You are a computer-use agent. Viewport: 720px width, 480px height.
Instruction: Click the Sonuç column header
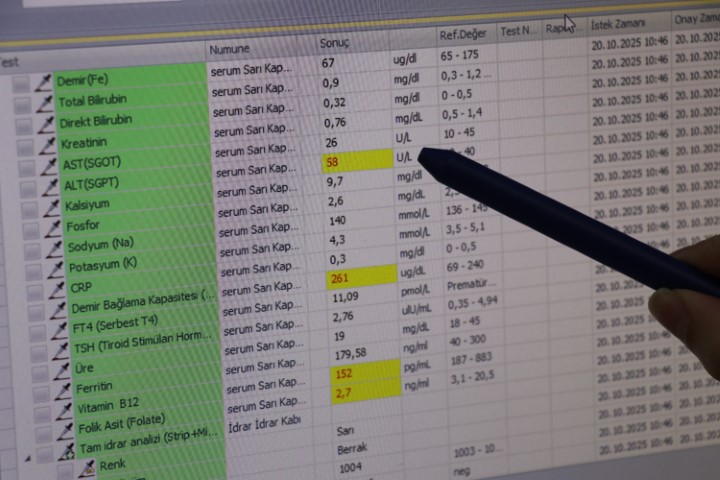click(x=335, y=44)
